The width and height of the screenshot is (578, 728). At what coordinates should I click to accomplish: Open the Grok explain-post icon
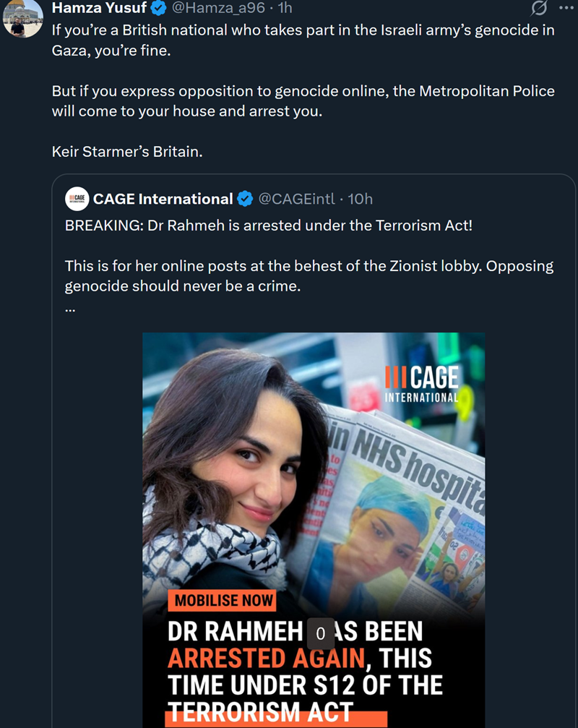[538, 9]
